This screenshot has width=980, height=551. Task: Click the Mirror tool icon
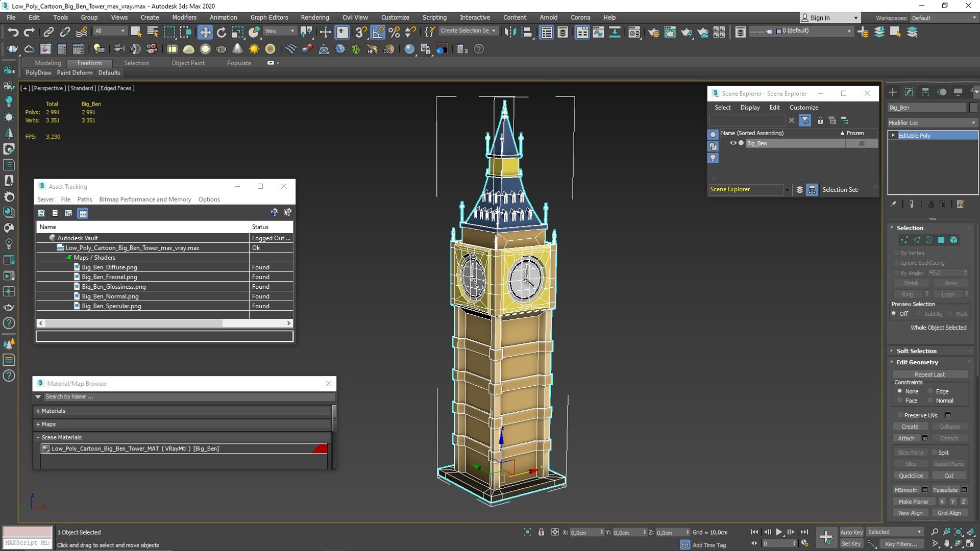click(510, 32)
